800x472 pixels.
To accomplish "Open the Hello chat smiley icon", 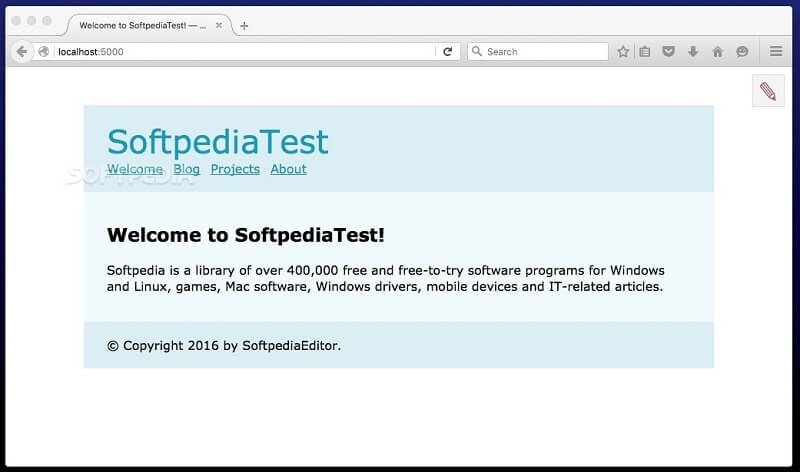I will coord(742,52).
